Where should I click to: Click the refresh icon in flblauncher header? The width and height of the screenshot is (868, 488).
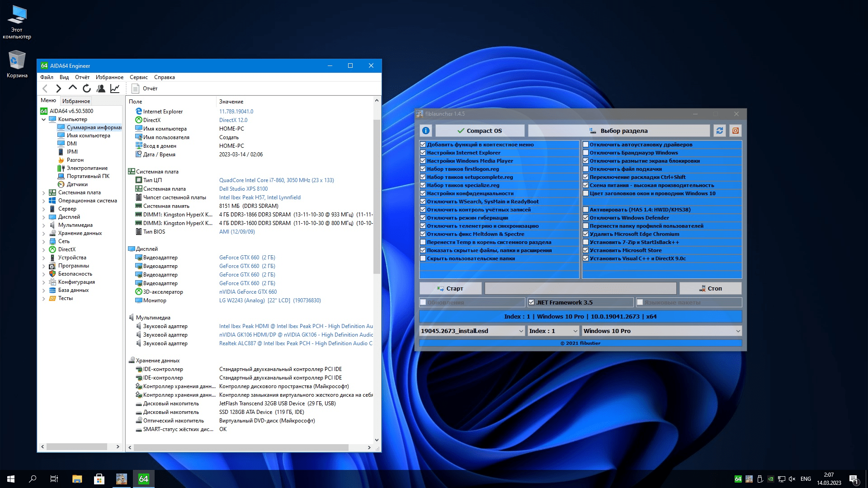[720, 131]
